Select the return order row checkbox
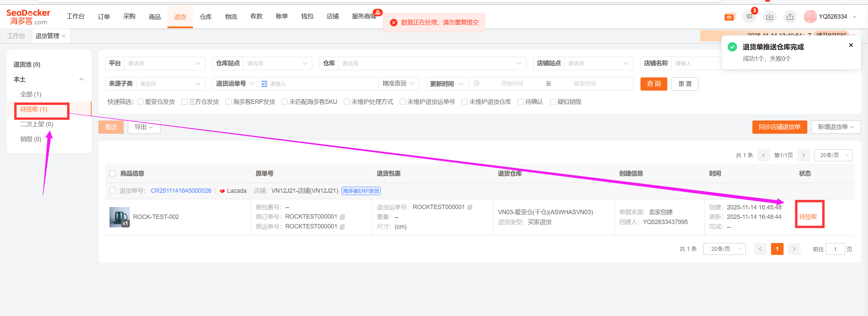The height and width of the screenshot is (316, 868). pyautogui.click(x=113, y=190)
